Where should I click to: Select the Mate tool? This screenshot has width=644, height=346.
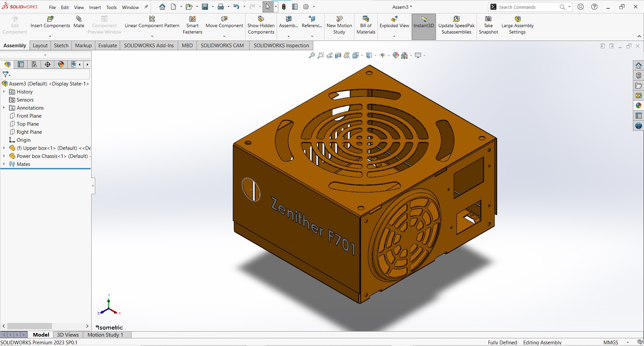[x=79, y=22]
